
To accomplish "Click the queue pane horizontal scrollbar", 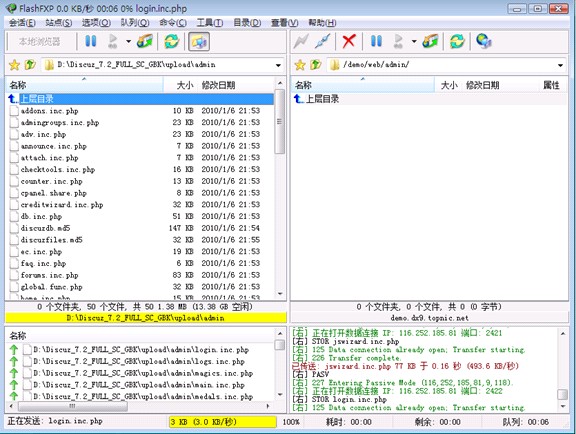I will click(140, 406).
